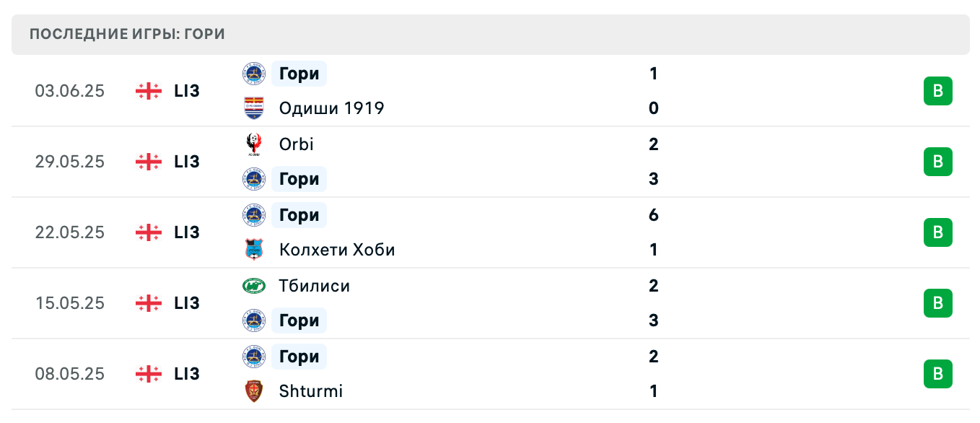Viewport: 980px width, 423px height.
Task: Click the Kolkheti Khobi team crest
Action: point(253,250)
